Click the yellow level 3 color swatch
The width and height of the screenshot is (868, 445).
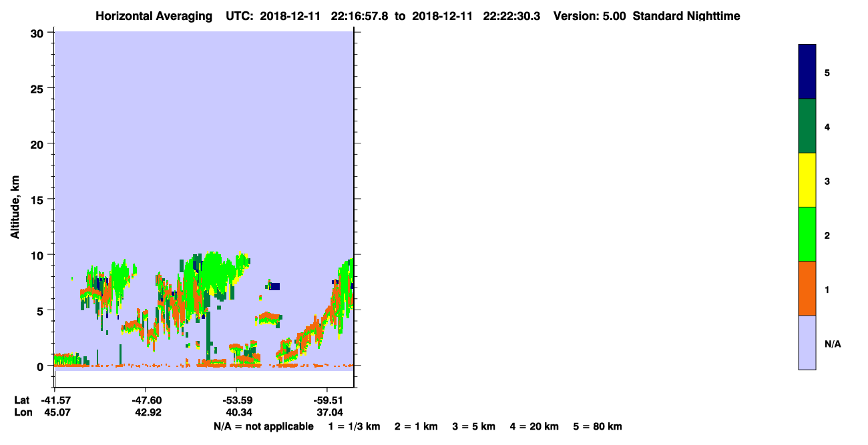coord(807,180)
